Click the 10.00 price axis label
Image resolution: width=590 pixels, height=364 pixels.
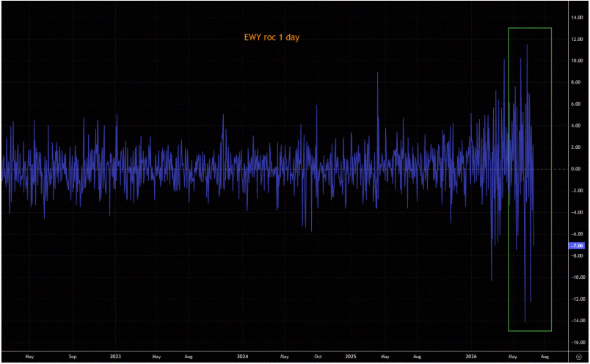pos(577,61)
